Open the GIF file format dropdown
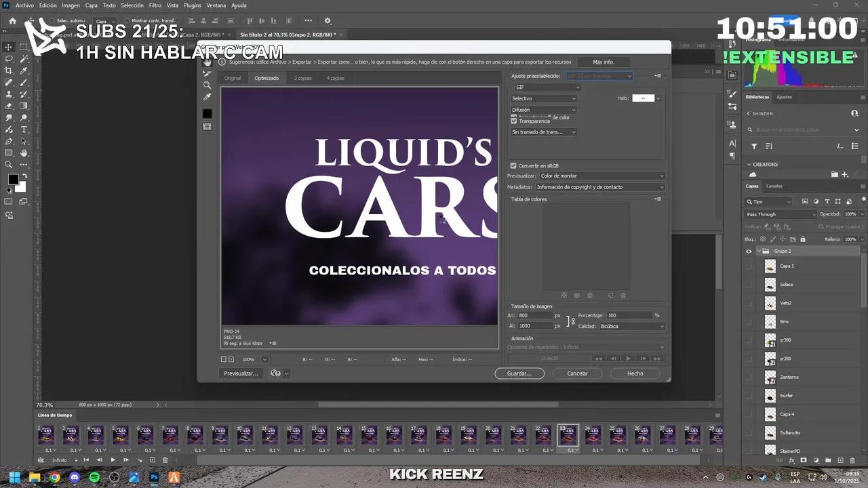 click(x=547, y=87)
